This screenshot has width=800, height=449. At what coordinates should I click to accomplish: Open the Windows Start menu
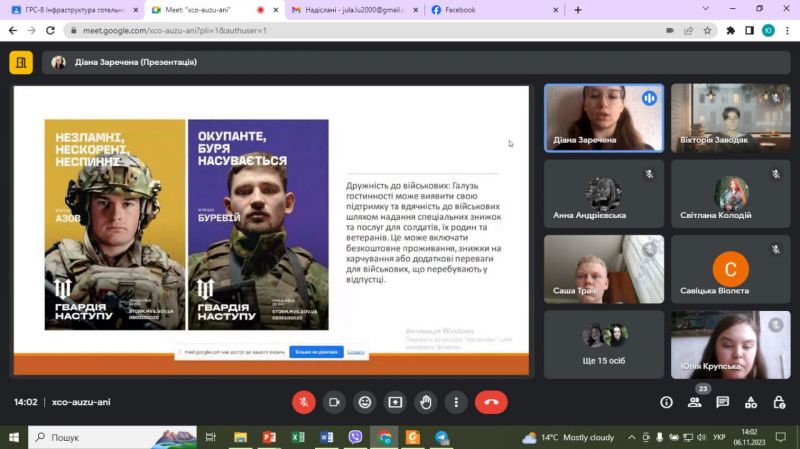coord(14,437)
